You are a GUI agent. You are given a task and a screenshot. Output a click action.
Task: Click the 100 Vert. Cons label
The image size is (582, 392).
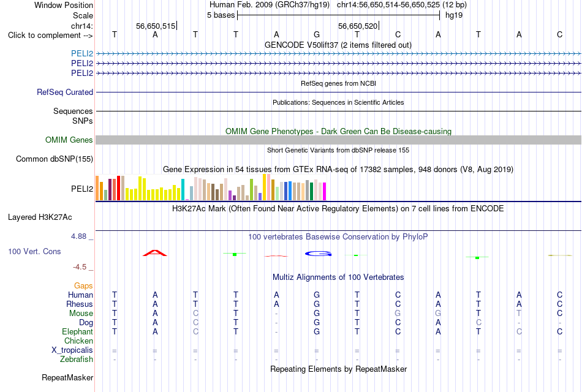[34, 251]
